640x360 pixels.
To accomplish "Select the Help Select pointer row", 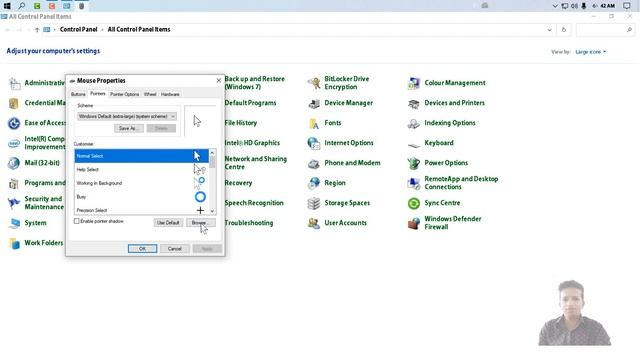I will tap(141, 169).
